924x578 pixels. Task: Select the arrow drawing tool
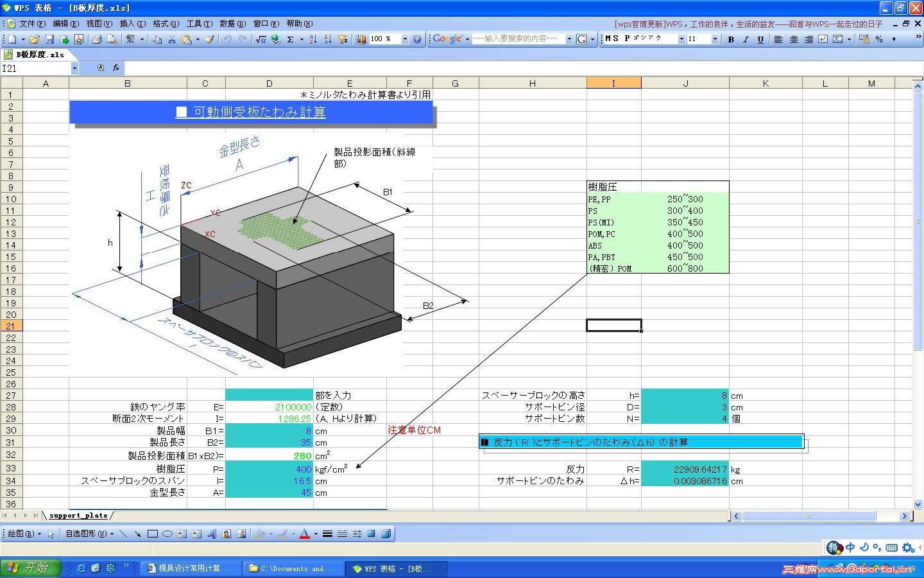coord(137,534)
